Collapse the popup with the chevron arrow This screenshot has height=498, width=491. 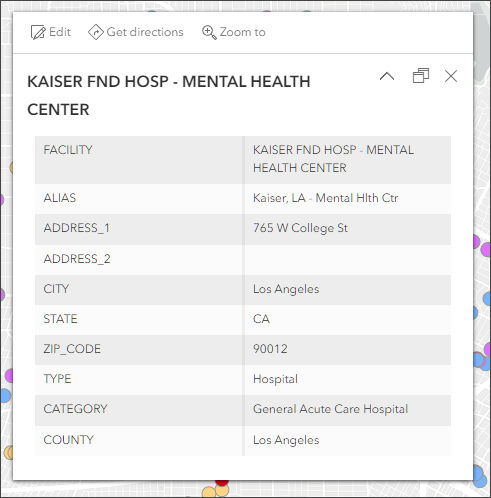tap(387, 76)
